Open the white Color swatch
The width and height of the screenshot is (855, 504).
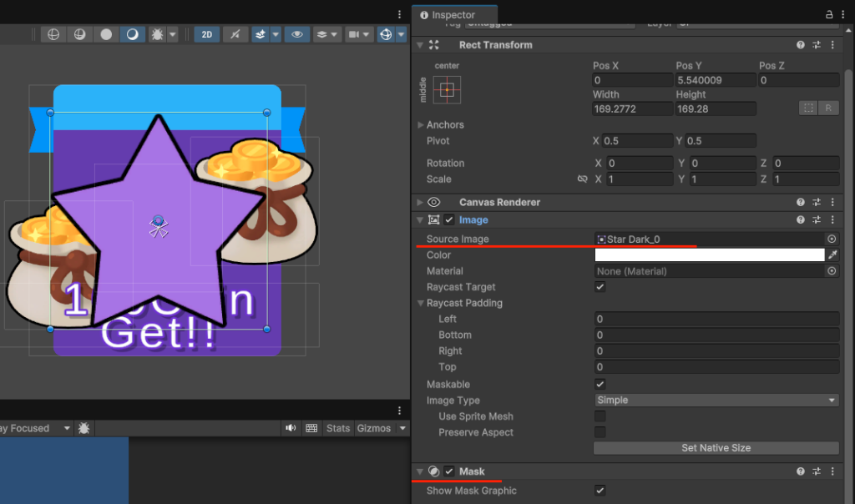(710, 255)
